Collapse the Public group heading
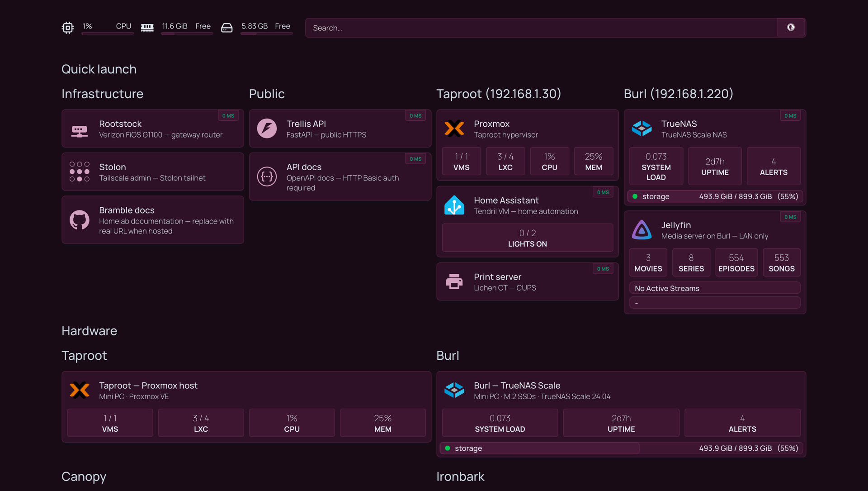 click(x=267, y=94)
